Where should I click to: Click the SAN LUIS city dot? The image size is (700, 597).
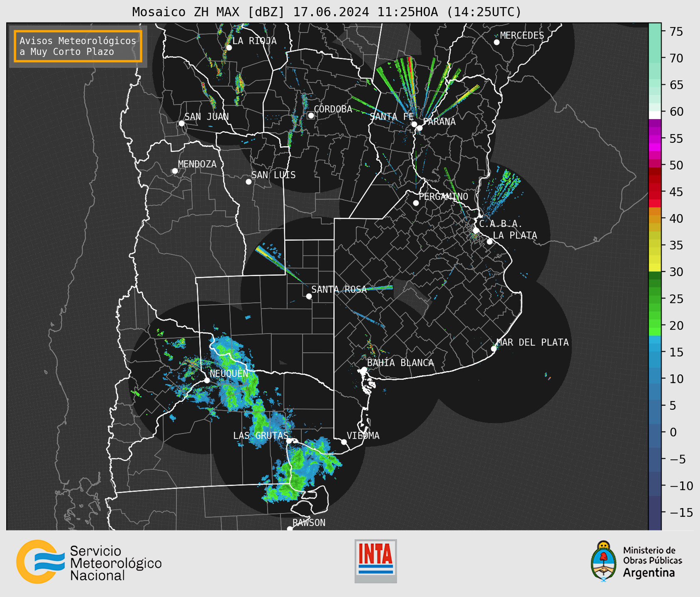click(249, 182)
